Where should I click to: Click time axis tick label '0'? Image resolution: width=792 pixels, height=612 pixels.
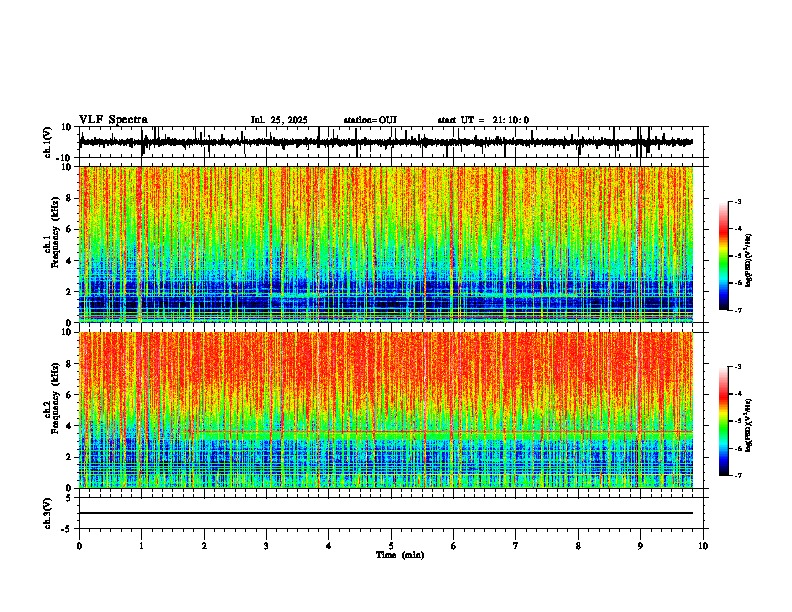[79, 546]
